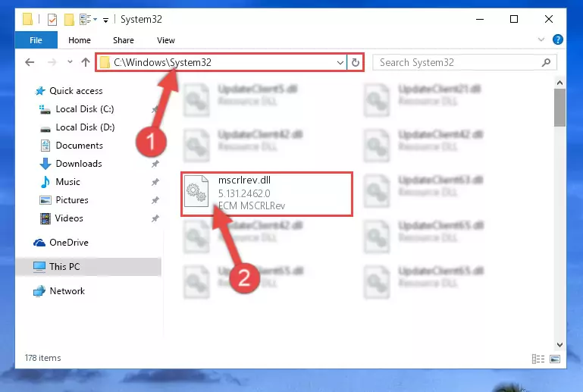Switch to the Share ribbon tab

pos(124,40)
